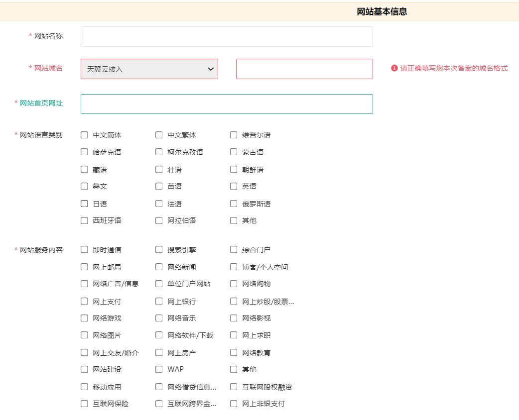The height and width of the screenshot is (420, 519).
Task: Check the 中文简体 checkbox
Action: pos(84,135)
